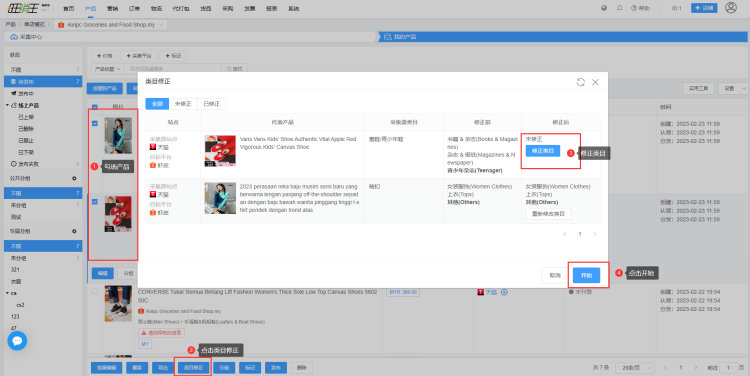
Task: Click the 开始 button in dialog
Action: point(586,276)
